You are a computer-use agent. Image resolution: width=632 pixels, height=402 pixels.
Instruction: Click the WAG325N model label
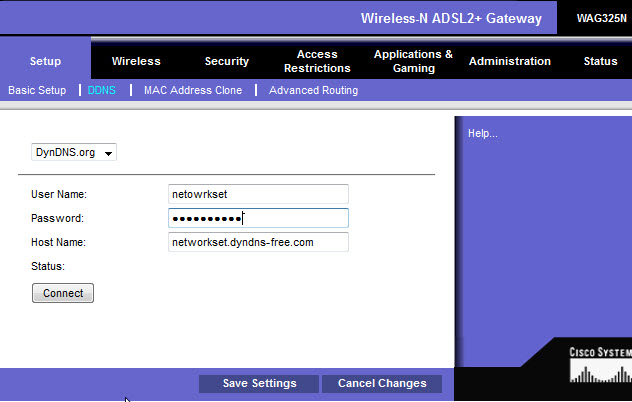point(601,19)
